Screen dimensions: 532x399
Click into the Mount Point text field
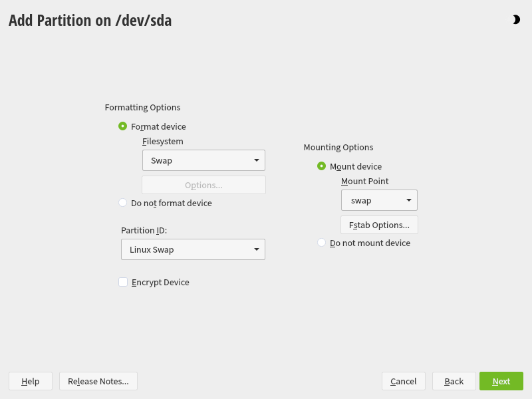[369, 200]
